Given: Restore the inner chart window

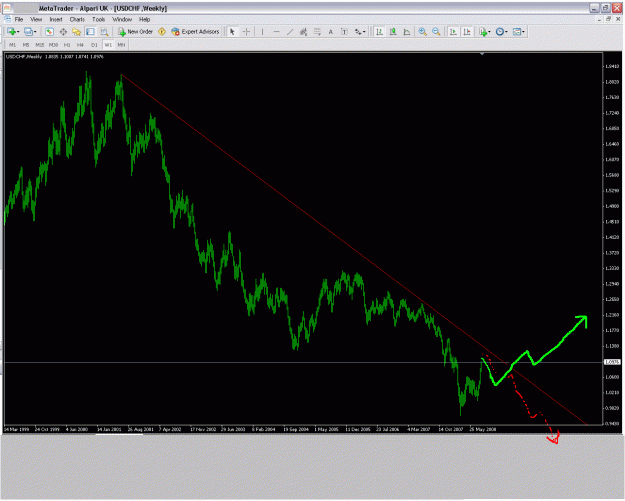Looking at the screenshot, I should point(609,19).
